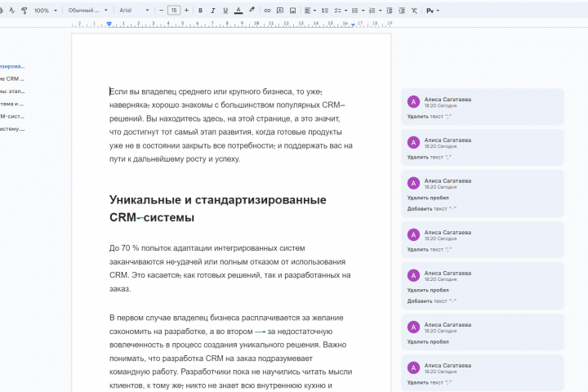Open the text alignment options
Viewport: 588px width, 392px height.
click(x=310, y=11)
